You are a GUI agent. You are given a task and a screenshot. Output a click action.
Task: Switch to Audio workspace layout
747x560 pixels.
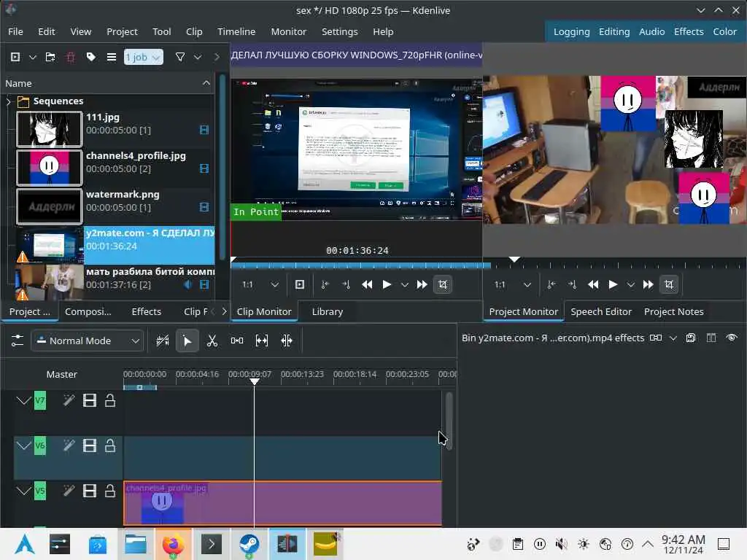pyautogui.click(x=651, y=31)
